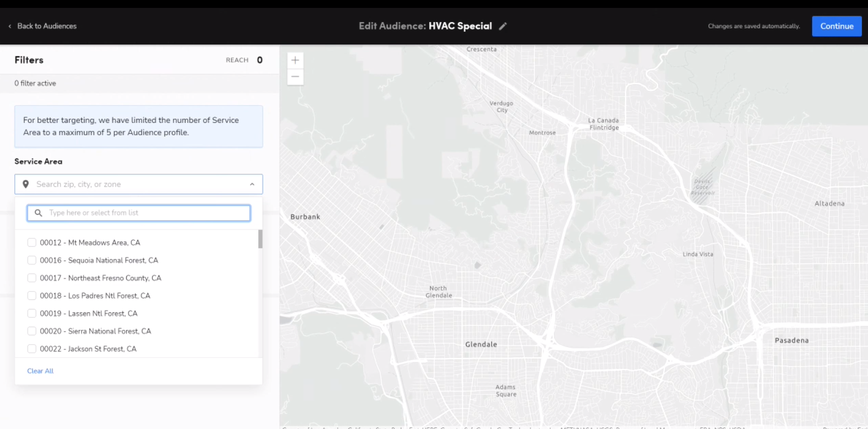Click the Adams Square label on the map
Screen dimensions: 868x429
click(x=506, y=391)
